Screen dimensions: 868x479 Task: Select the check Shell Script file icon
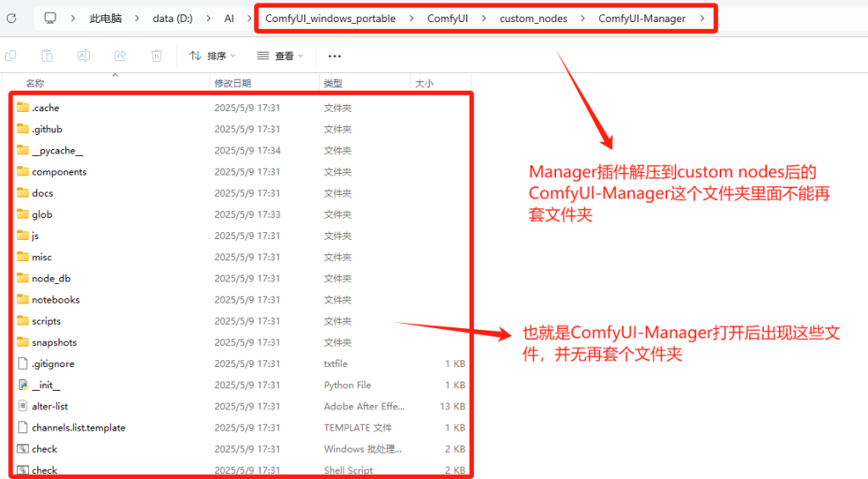(x=23, y=471)
